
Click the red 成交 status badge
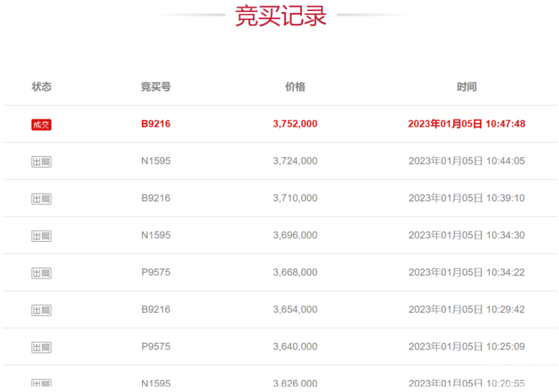[42, 124]
